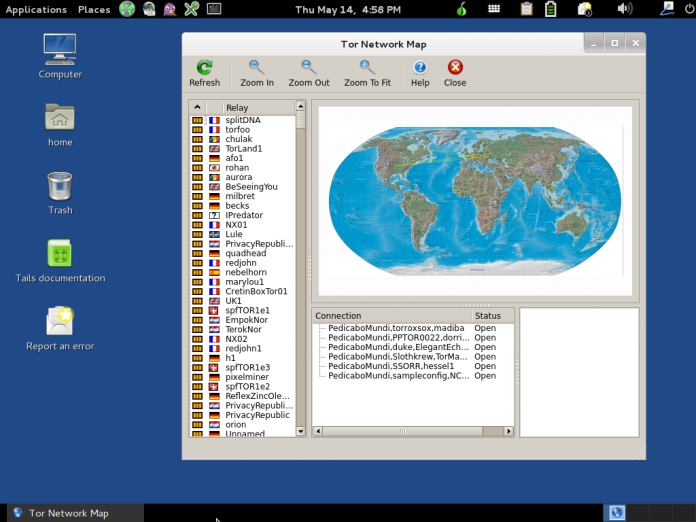This screenshot has width=696, height=522.
Task: Launch the terminal icon in top panel
Action: point(214,9)
